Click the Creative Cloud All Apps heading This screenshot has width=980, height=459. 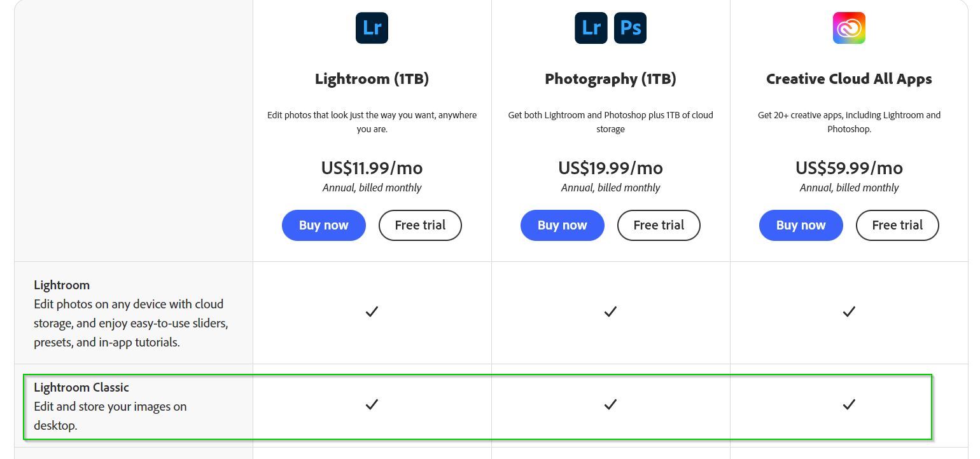click(849, 79)
